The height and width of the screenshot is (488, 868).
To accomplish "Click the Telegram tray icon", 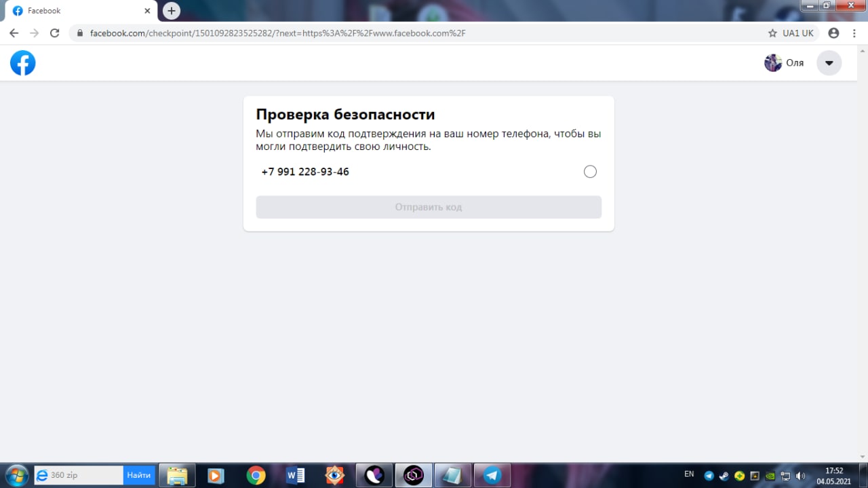I will (x=709, y=476).
